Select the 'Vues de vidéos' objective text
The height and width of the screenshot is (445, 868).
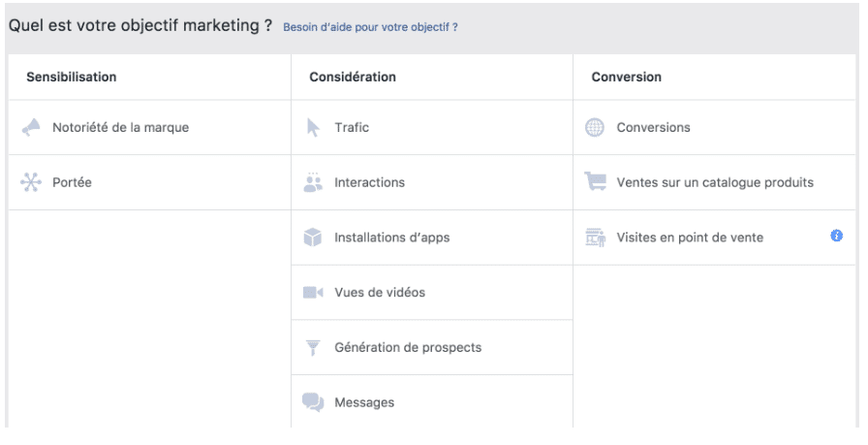click(380, 293)
